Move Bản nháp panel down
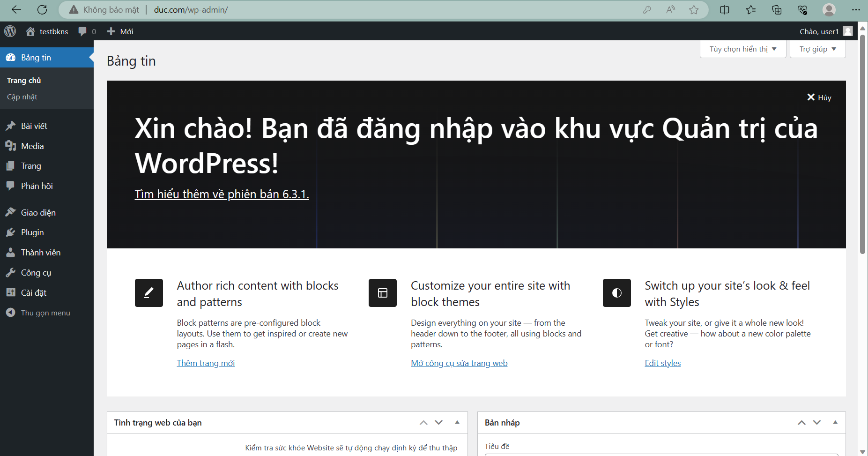868x456 pixels. tap(817, 423)
